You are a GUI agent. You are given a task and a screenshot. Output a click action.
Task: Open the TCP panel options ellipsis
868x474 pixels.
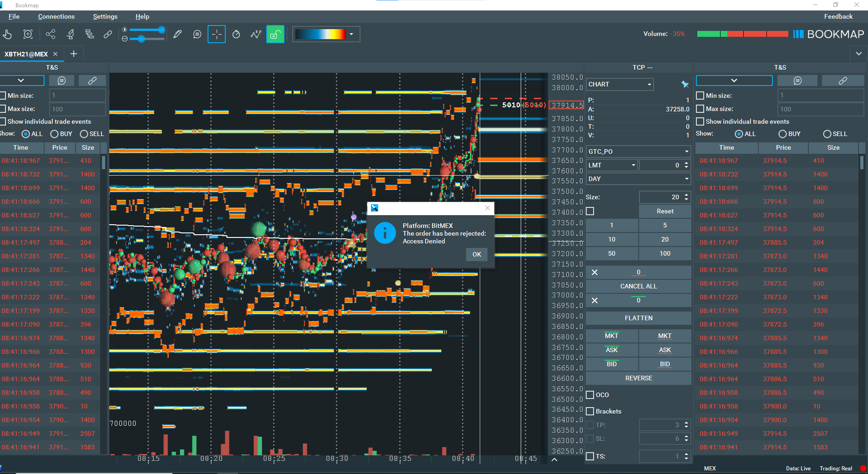(x=650, y=67)
